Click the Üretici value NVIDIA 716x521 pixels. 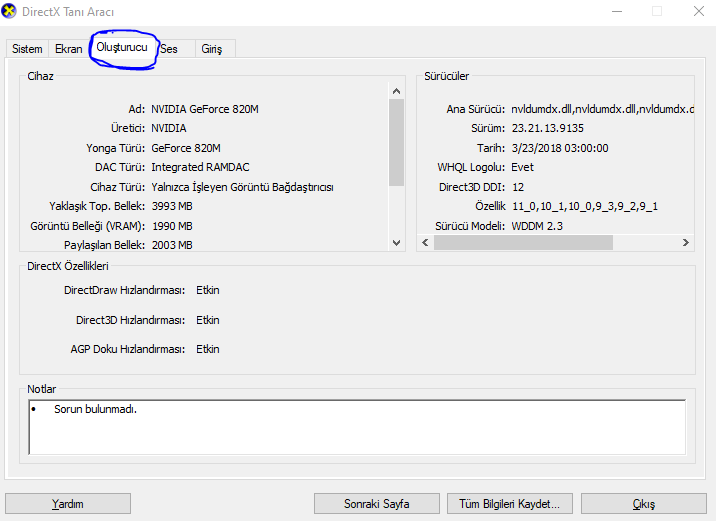pyautogui.click(x=169, y=128)
